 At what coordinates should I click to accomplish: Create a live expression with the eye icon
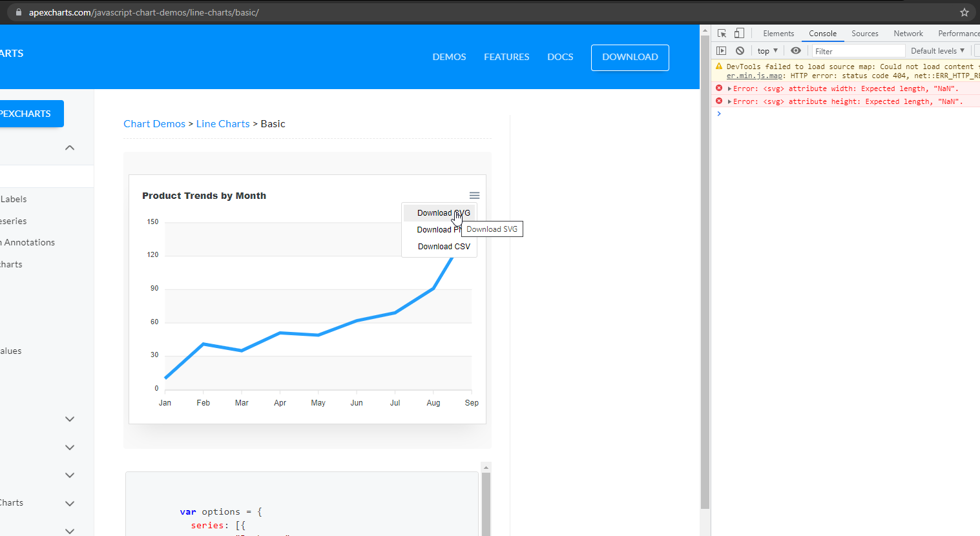point(796,50)
